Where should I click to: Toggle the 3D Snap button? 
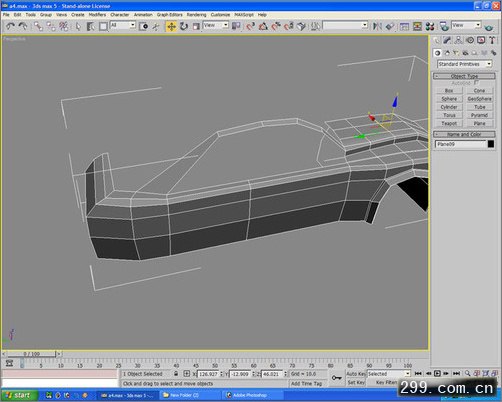pos(251,26)
